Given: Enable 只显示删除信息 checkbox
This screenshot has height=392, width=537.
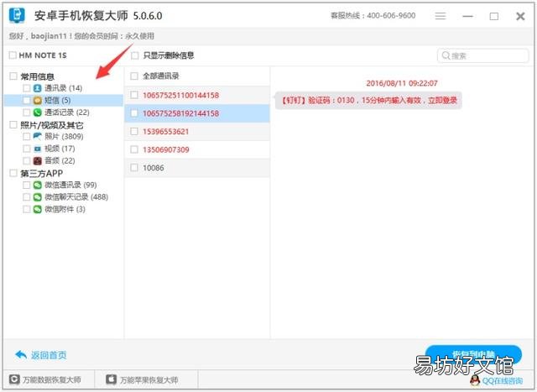Looking at the screenshot, I should (134, 55).
